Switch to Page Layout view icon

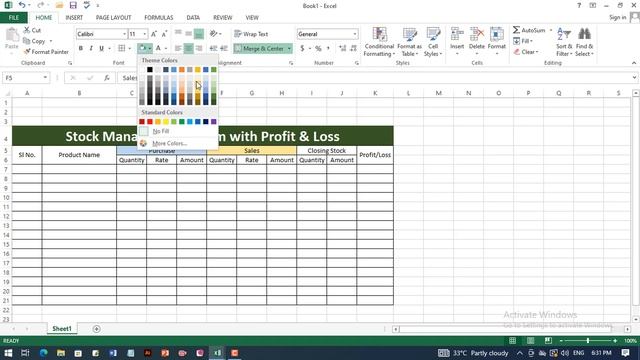coord(530,340)
